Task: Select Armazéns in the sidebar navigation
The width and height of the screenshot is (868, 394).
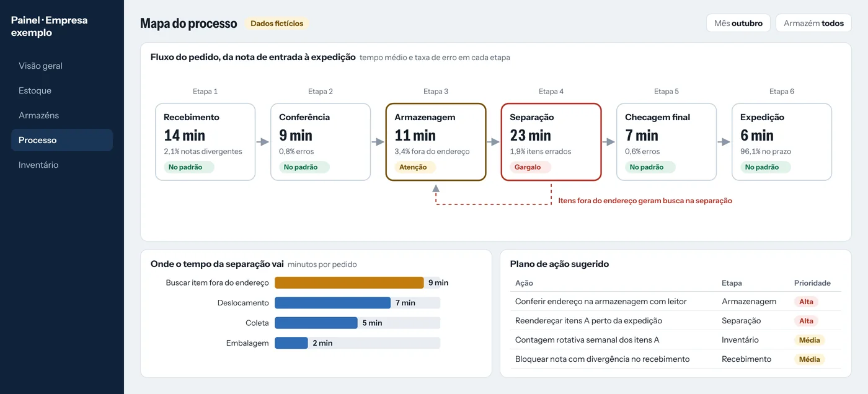Action: point(62,115)
